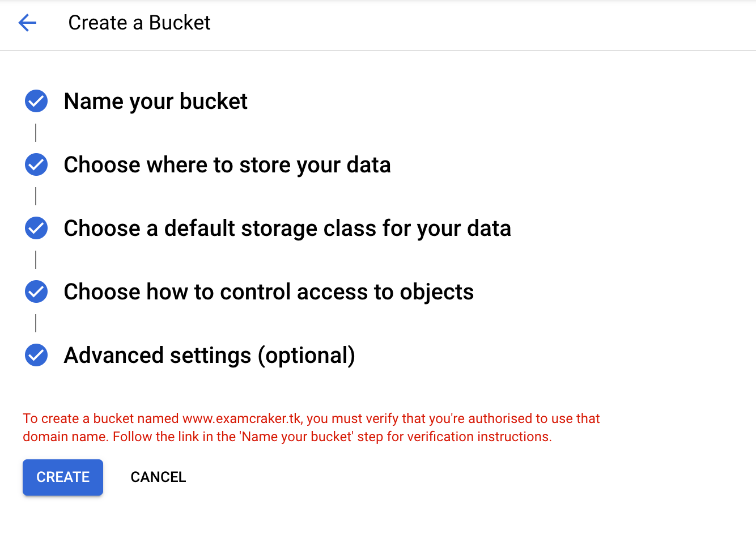This screenshot has width=756, height=558.
Task: Click the www.examcraker.tk domain in the error
Action: tap(242, 418)
